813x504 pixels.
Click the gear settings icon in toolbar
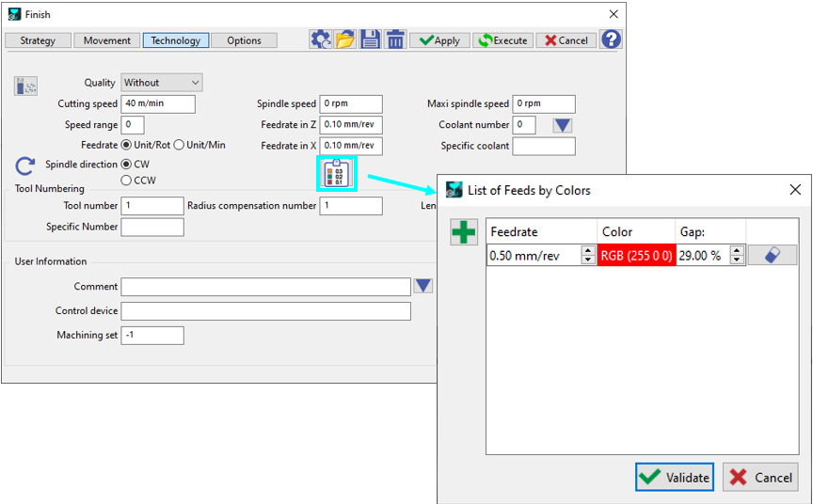(321, 39)
